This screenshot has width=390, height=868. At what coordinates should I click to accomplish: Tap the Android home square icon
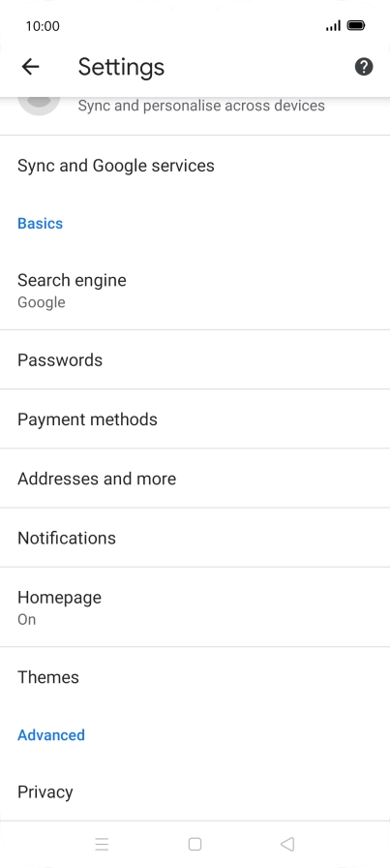(x=195, y=844)
